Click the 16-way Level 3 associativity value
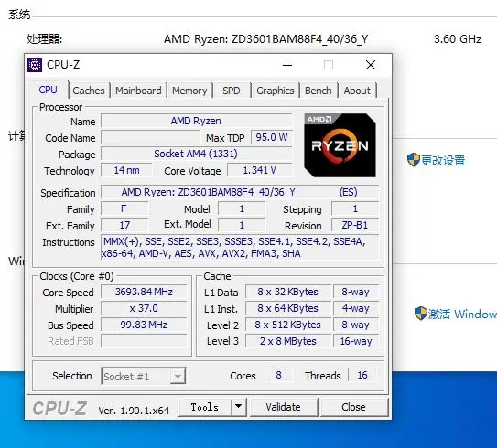497x448 pixels. pyautogui.click(x=356, y=341)
